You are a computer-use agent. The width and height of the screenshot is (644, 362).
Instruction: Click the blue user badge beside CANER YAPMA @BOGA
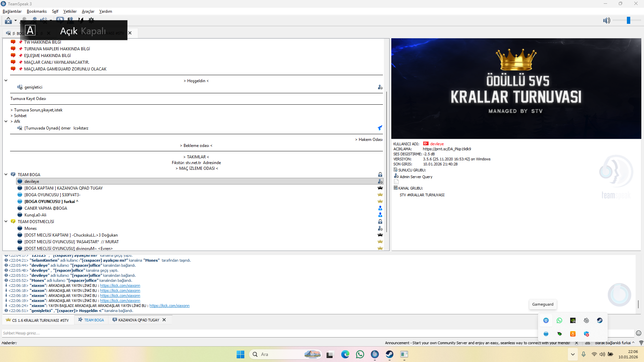(380, 208)
